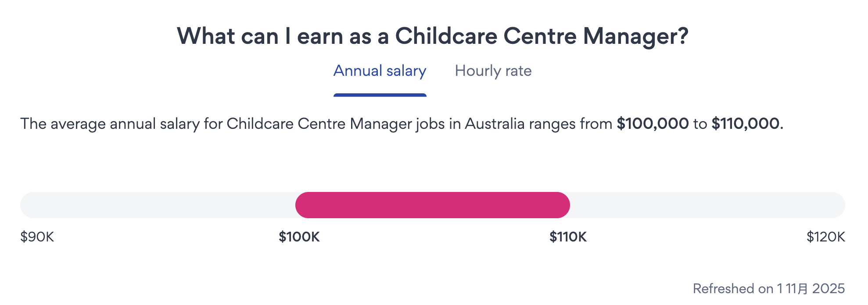Click the Childcare Centre Manager heading

pos(432,36)
